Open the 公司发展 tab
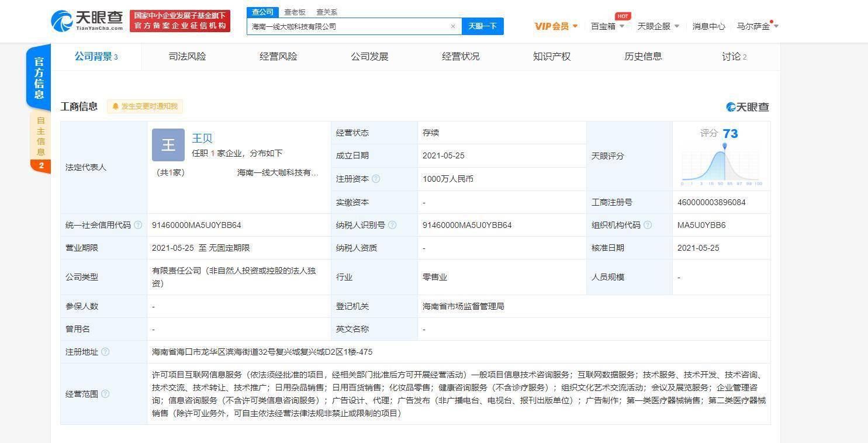This screenshot has height=443, width=868. coord(369,57)
